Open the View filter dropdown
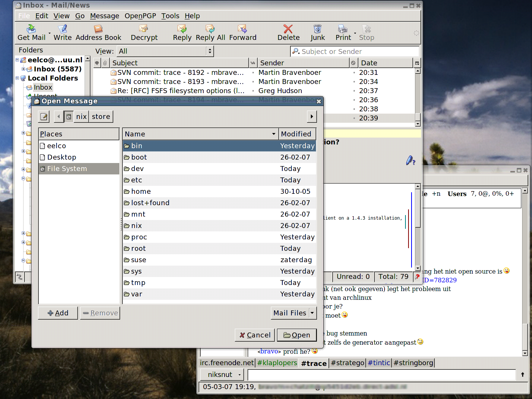Screen dimensions: 532x399 tap(166, 51)
